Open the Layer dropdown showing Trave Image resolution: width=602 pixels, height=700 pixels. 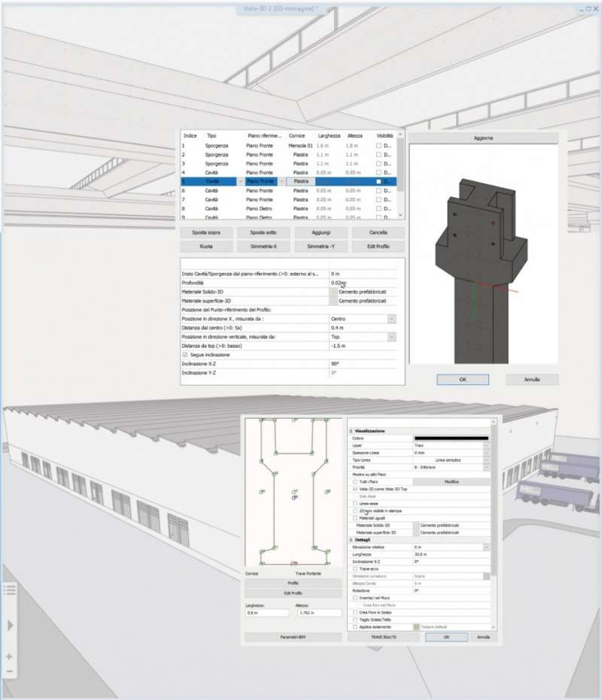[x=487, y=446]
